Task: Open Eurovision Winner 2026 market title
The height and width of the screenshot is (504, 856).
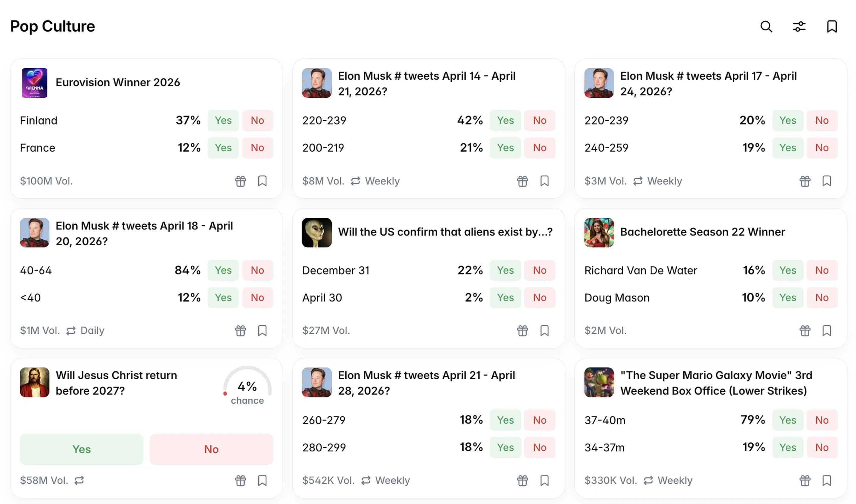Action: tap(117, 82)
